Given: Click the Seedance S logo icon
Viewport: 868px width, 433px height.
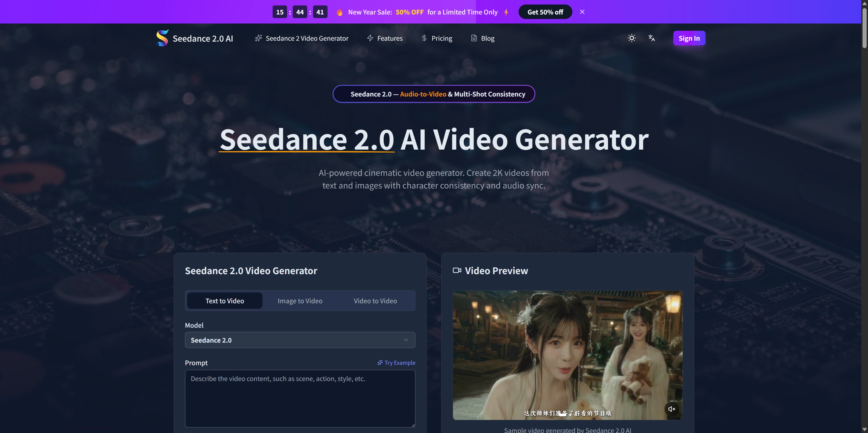Looking at the screenshot, I should tap(162, 38).
